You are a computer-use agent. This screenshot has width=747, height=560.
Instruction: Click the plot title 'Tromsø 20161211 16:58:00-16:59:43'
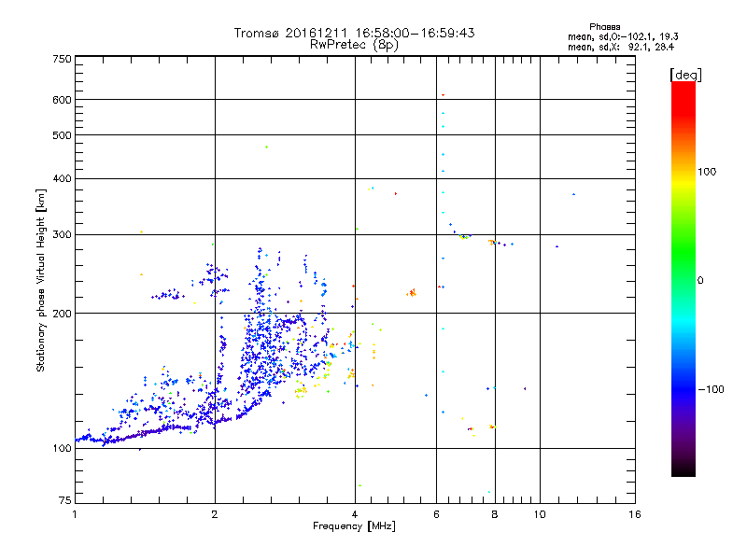tap(354, 33)
